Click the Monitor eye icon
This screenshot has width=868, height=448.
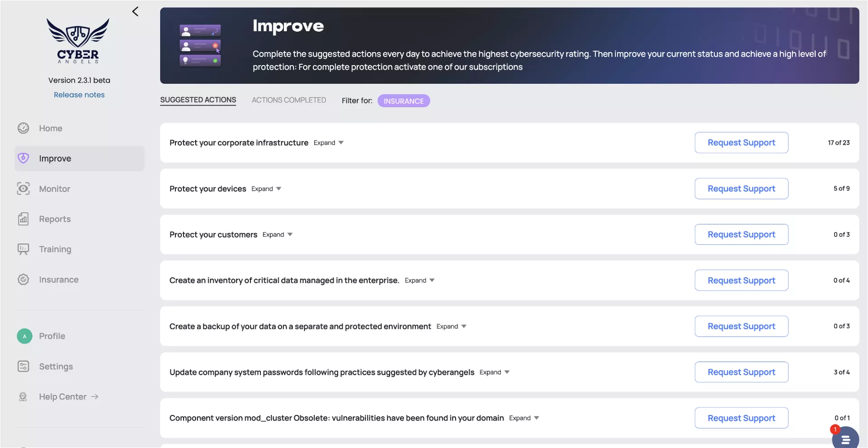click(24, 189)
